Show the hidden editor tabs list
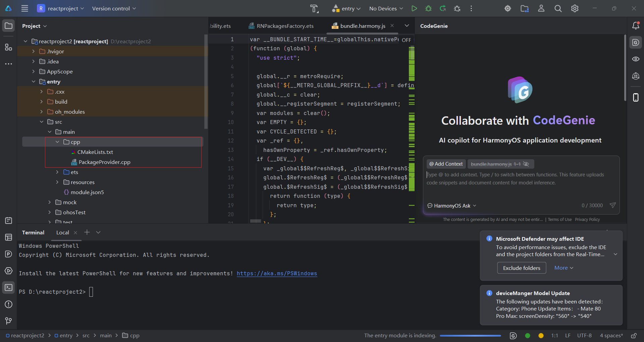 pos(407,25)
